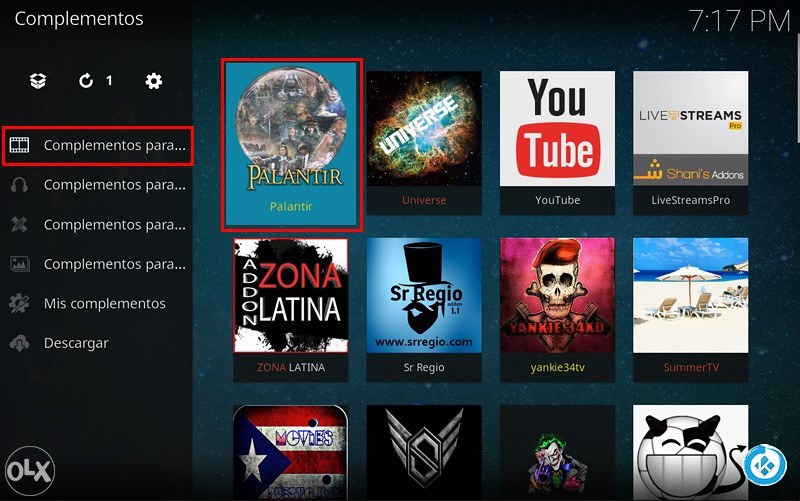Click the LiveStreamsPro label text
The width and height of the screenshot is (800, 501).
click(x=690, y=200)
